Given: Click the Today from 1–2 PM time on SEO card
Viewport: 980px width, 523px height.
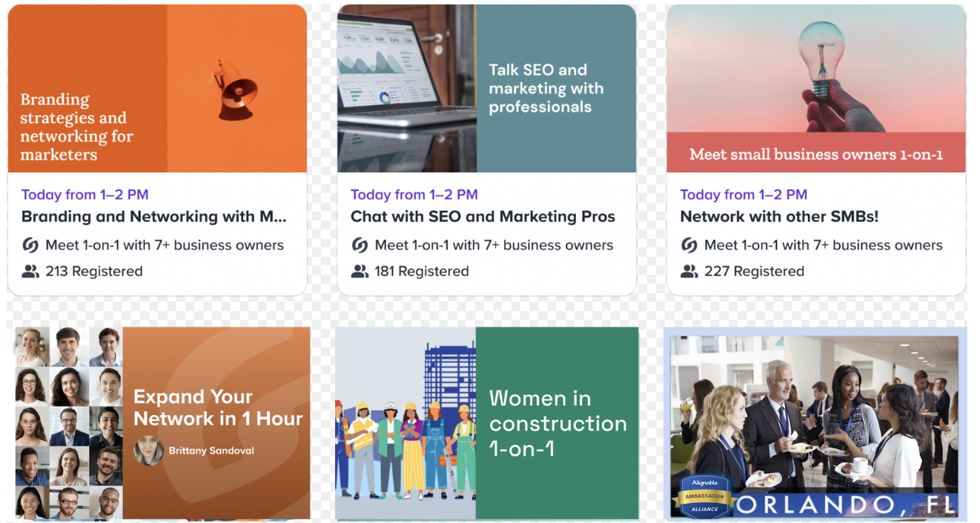Looking at the screenshot, I should (x=414, y=195).
